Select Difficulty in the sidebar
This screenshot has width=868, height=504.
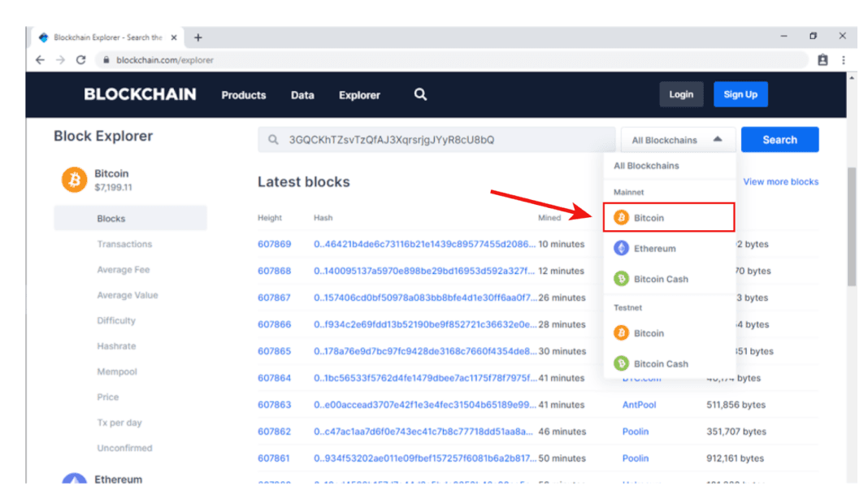115,320
